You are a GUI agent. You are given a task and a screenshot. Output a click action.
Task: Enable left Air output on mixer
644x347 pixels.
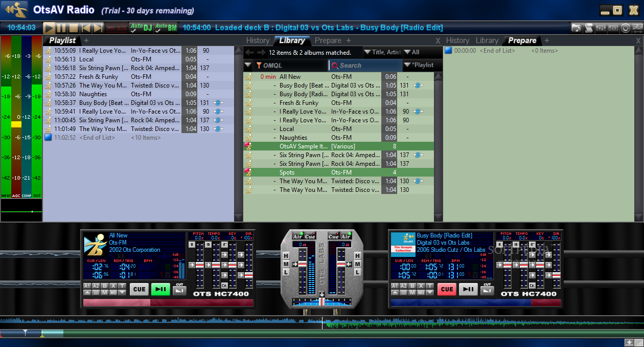coord(297,236)
